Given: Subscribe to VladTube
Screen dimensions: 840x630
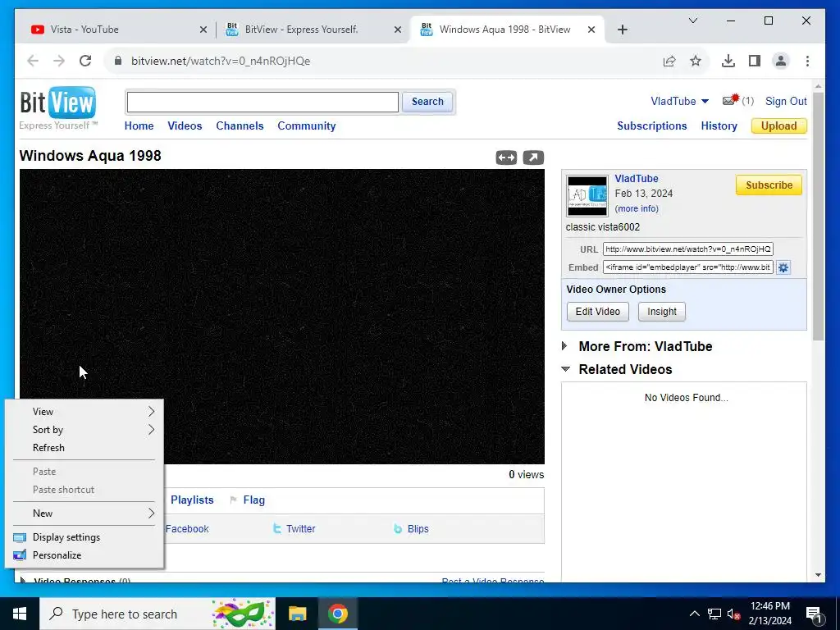Looking at the screenshot, I should [x=769, y=185].
